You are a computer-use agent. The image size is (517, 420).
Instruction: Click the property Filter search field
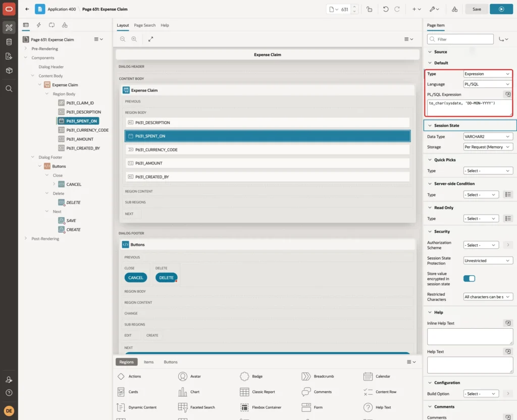coord(460,39)
